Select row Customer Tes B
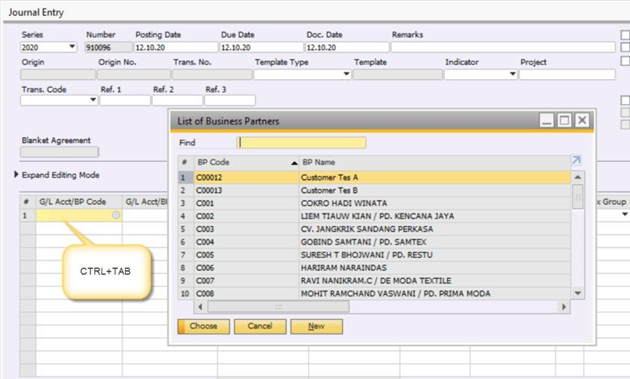Screen dimensions: 630x379 point(374,191)
